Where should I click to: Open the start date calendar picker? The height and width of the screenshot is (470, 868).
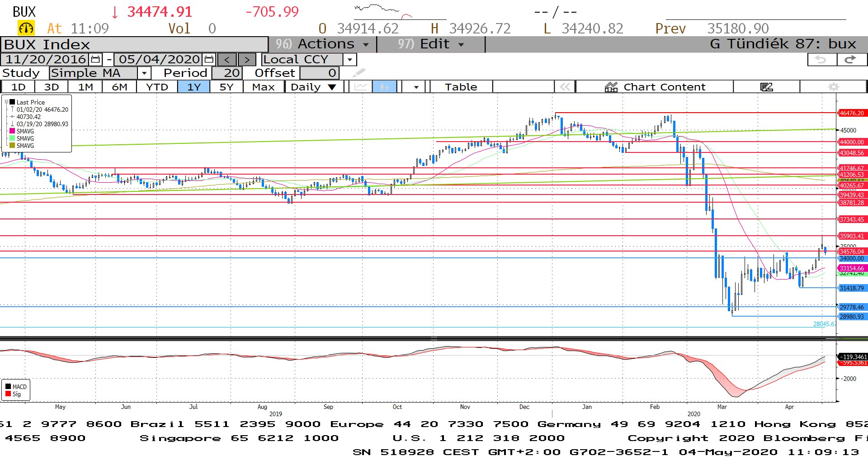click(x=95, y=59)
